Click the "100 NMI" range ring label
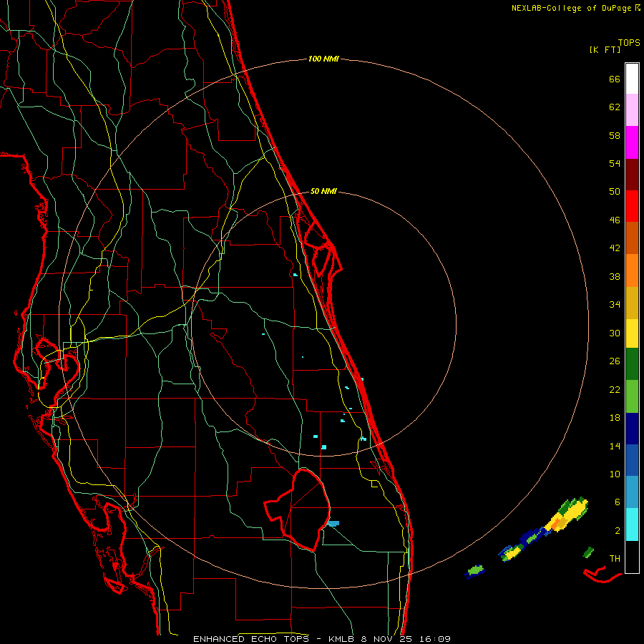The image size is (644, 644). pyautogui.click(x=323, y=59)
